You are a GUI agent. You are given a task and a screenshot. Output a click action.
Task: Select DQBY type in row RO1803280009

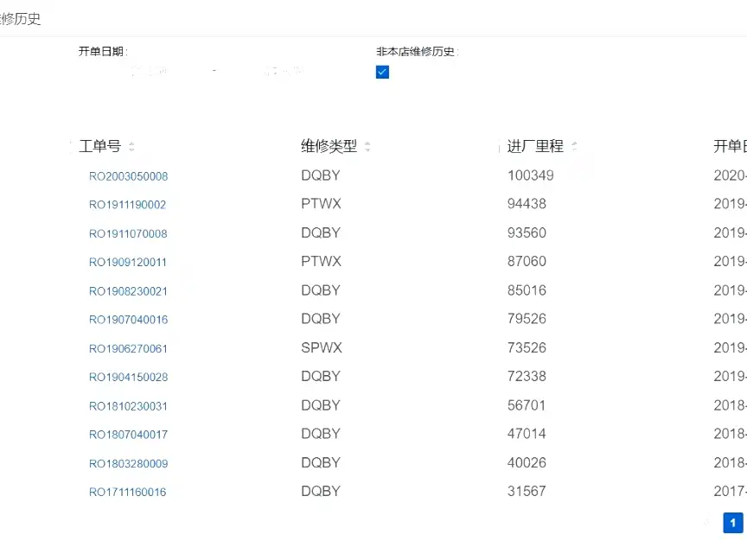321,462
